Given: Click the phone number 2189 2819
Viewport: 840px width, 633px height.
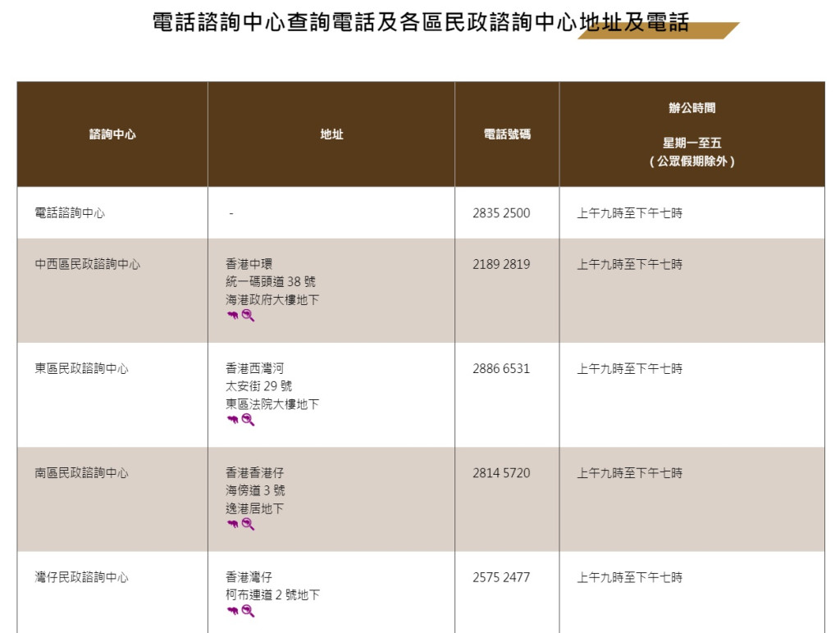Looking at the screenshot, I should pos(501,265).
